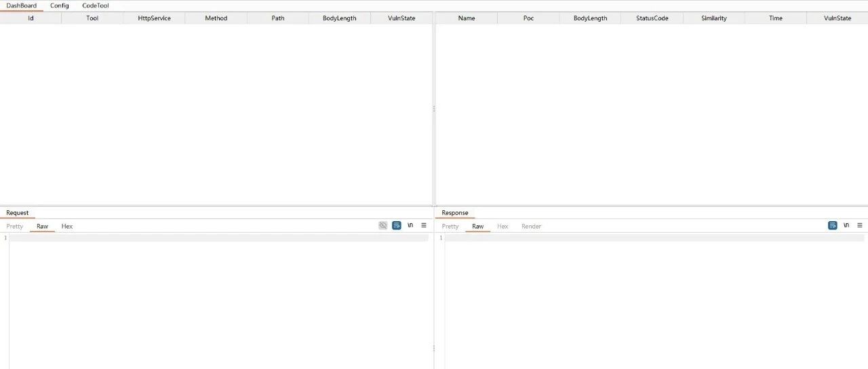
Task: Switch Request view to Pretty
Action: click(15, 227)
